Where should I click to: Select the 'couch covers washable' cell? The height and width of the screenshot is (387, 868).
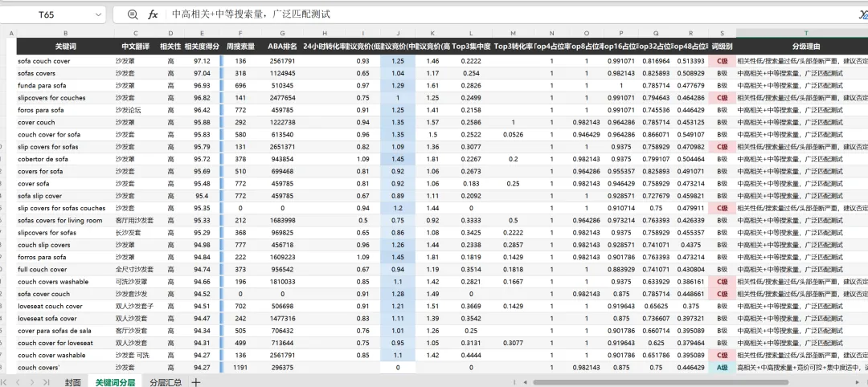pos(65,281)
